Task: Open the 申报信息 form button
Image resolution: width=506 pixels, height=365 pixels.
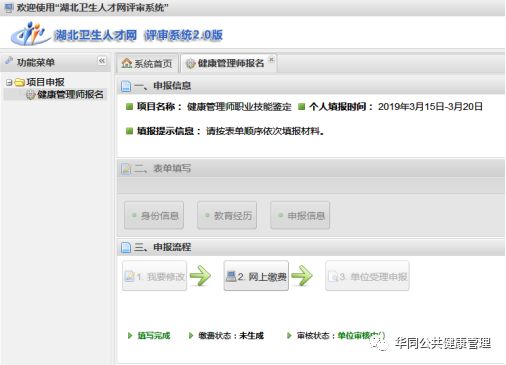Action: click(x=300, y=215)
